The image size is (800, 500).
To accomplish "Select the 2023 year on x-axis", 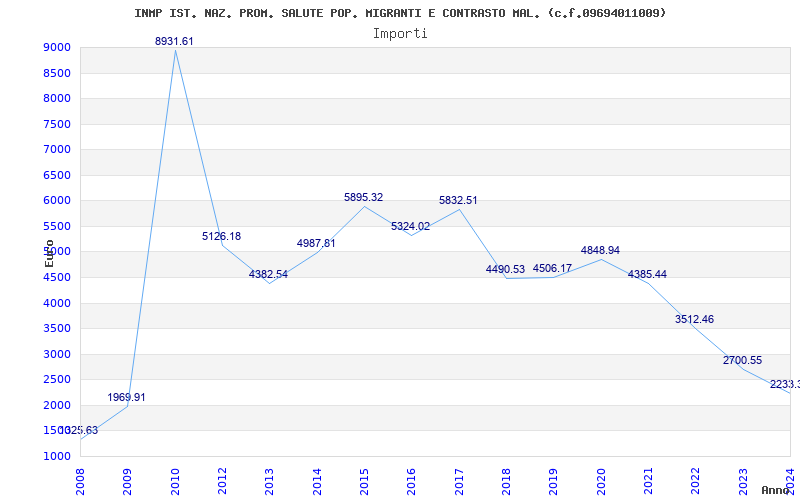I will (743, 480).
